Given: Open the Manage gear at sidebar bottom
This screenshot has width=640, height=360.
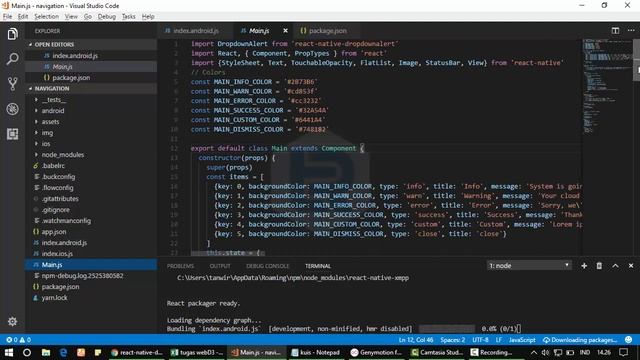Looking at the screenshot, I should (12, 322).
